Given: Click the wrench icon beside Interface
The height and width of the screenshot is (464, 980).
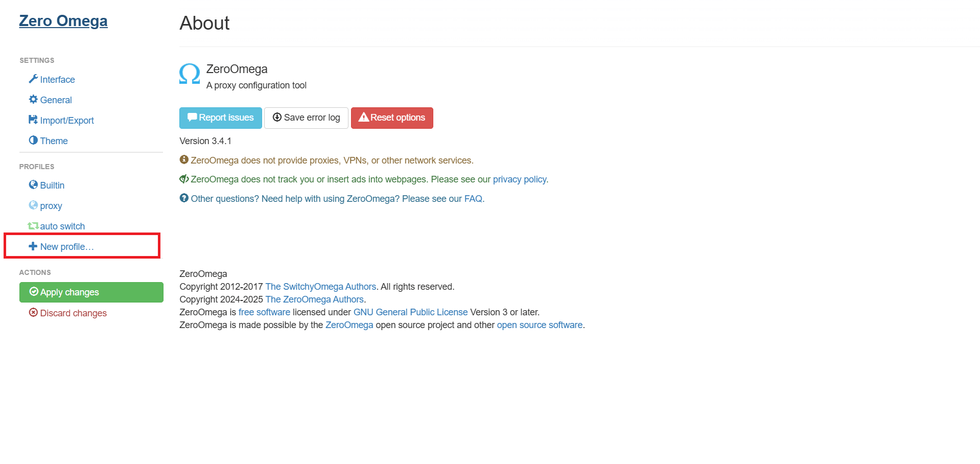Looking at the screenshot, I should [x=33, y=79].
